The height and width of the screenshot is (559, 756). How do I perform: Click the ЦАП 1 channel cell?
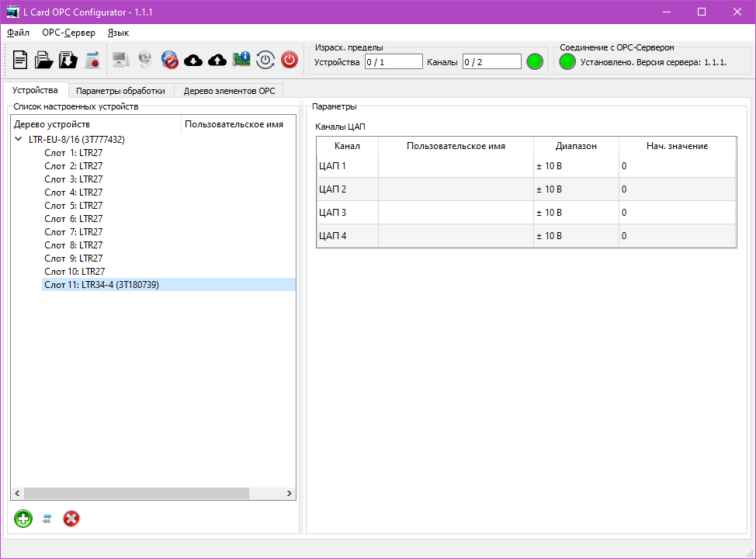tap(348, 166)
